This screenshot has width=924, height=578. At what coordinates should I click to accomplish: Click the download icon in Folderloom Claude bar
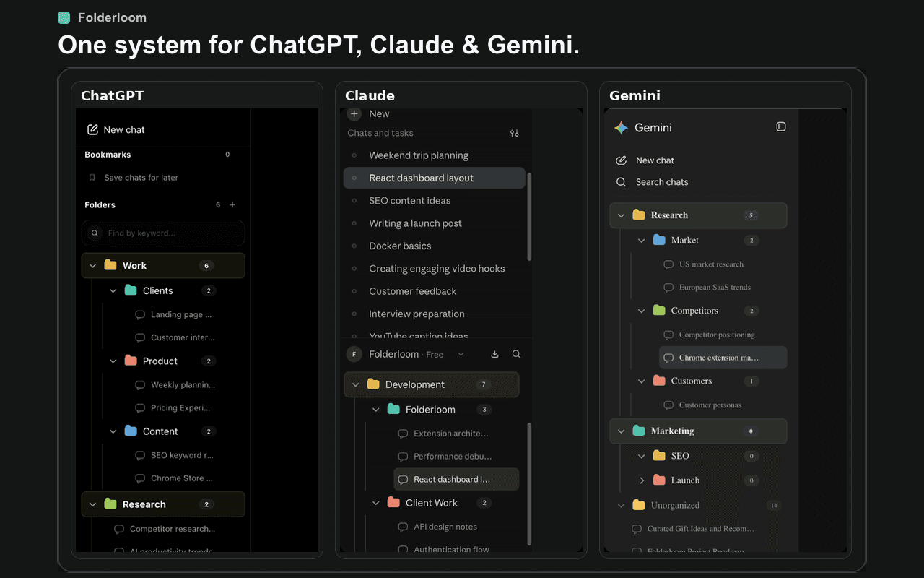(494, 354)
